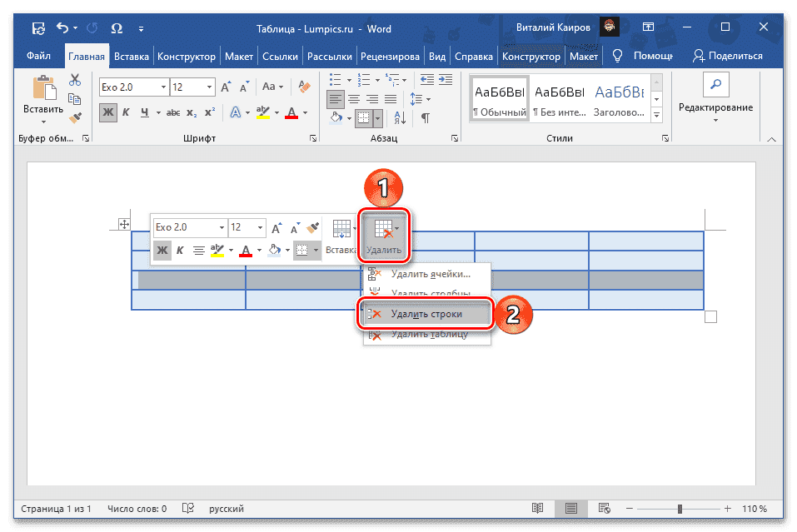Click the Cut icon in the clipboard group

click(74, 78)
